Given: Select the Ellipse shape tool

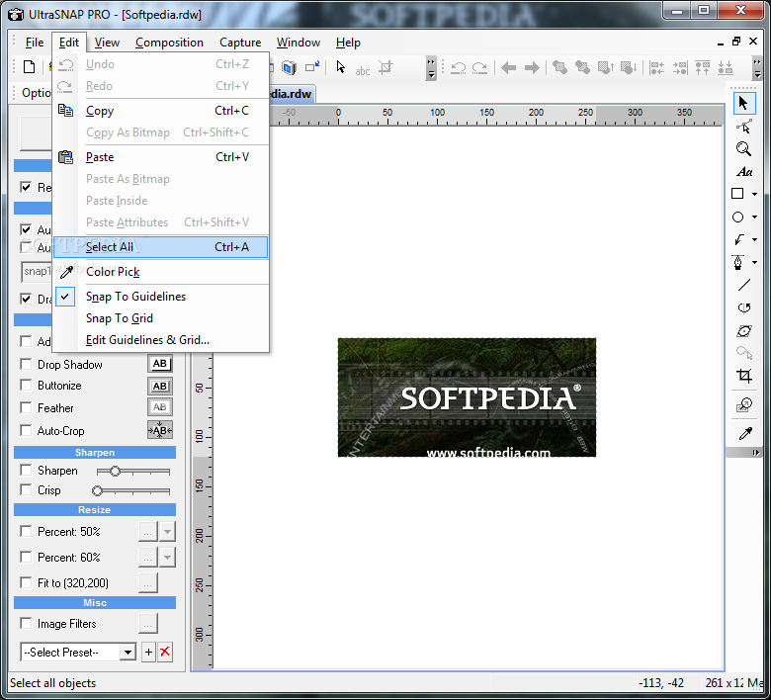Looking at the screenshot, I should click(x=737, y=217).
